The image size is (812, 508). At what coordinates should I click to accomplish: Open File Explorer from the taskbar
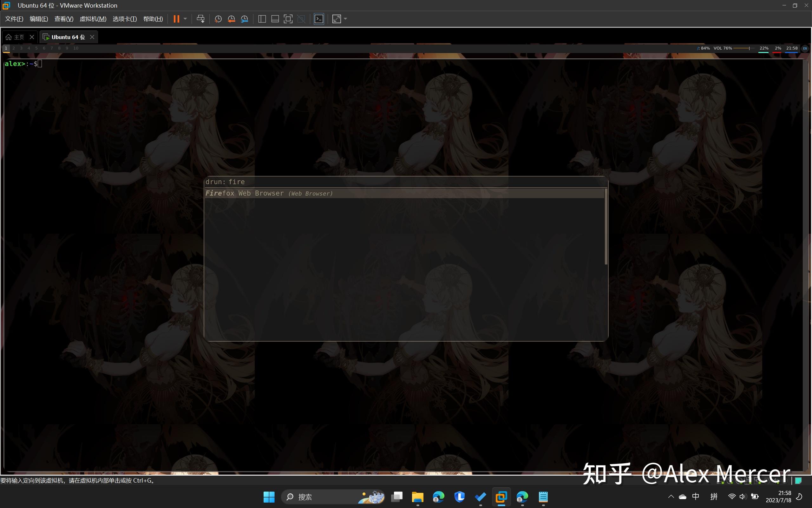[418, 497]
